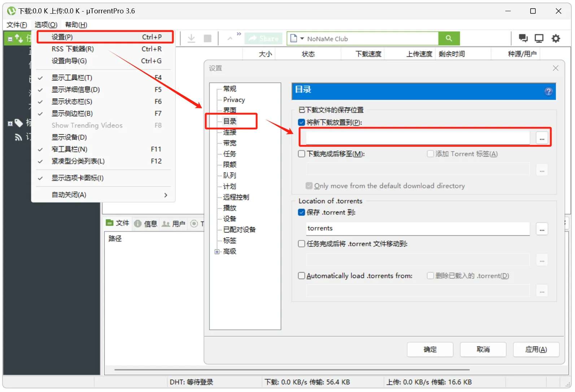Click the 确定 button
Image resolution: width=575 pixels, height=392 pixels.
coord(430,349)
